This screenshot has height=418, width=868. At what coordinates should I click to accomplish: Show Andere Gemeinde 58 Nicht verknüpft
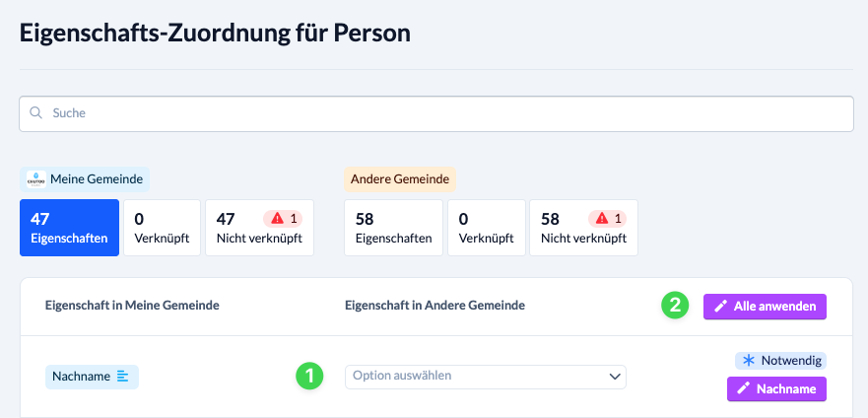(x=583, y=228)
